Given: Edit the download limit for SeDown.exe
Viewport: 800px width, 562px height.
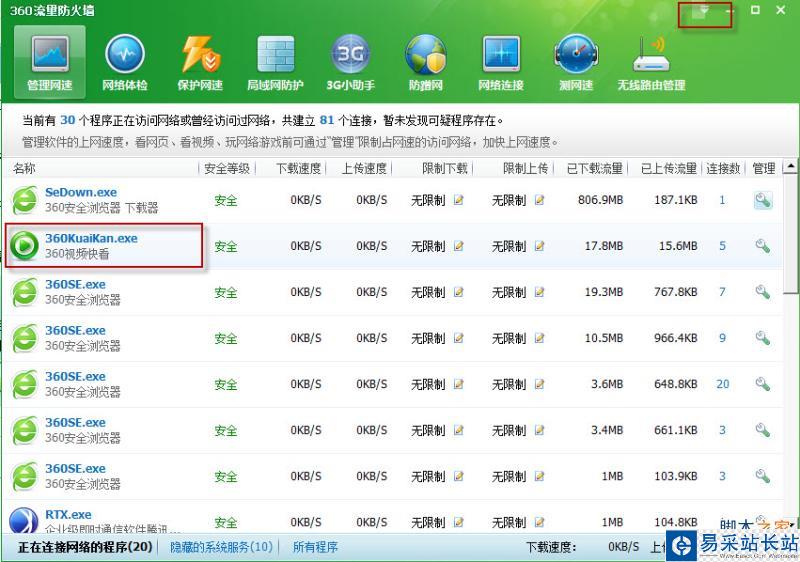Looking at the screenshot, I should tap(459, 200).
